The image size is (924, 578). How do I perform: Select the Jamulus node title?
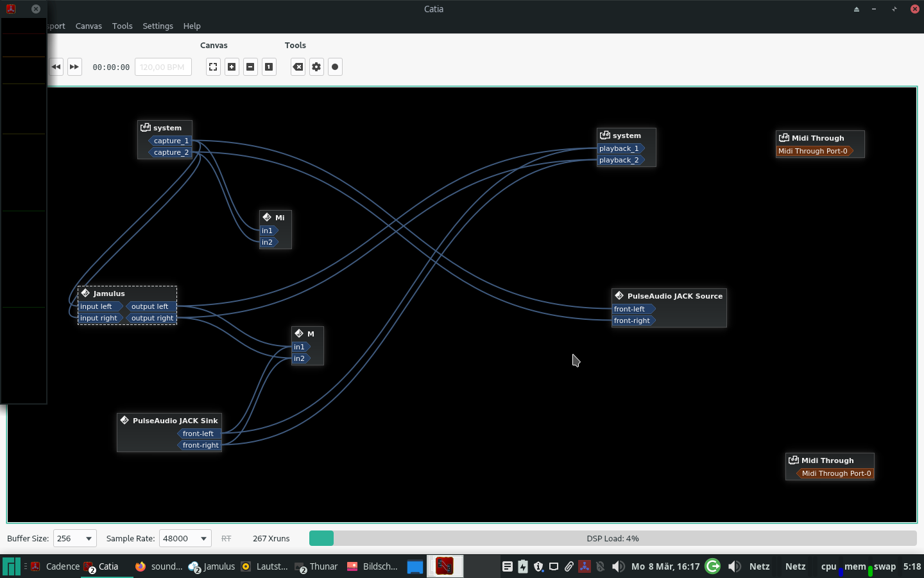[x=109, y=293]
